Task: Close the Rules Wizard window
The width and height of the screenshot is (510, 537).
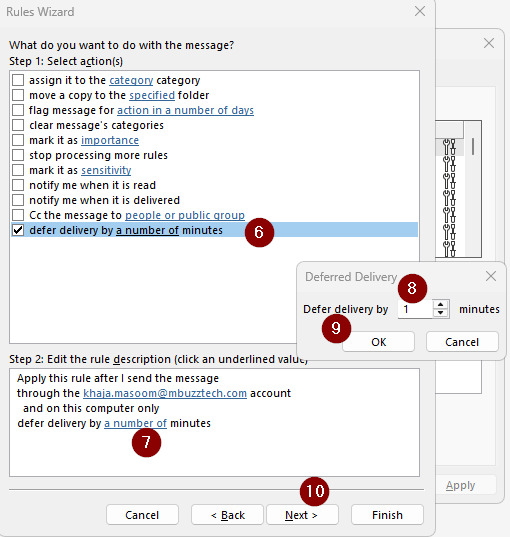Action: coord(420,11)
